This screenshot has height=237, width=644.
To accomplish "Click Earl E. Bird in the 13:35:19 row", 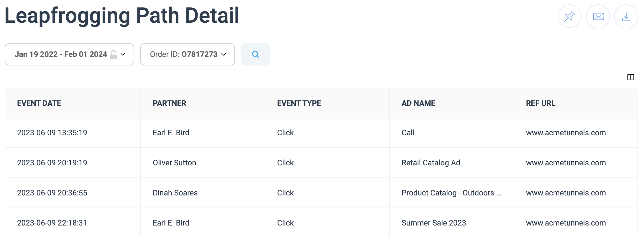I will click(x=171, y=133).
